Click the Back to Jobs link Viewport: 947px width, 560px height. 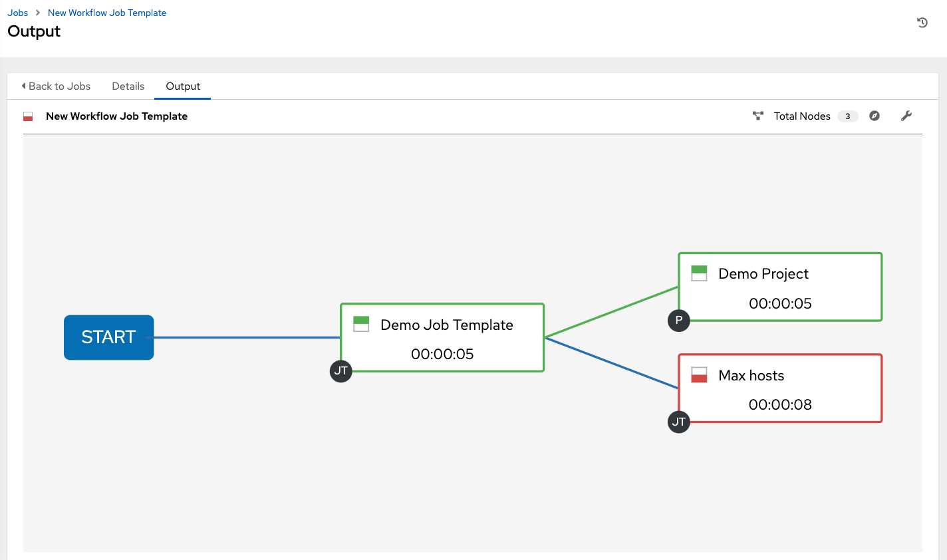[x=56, y=86]
